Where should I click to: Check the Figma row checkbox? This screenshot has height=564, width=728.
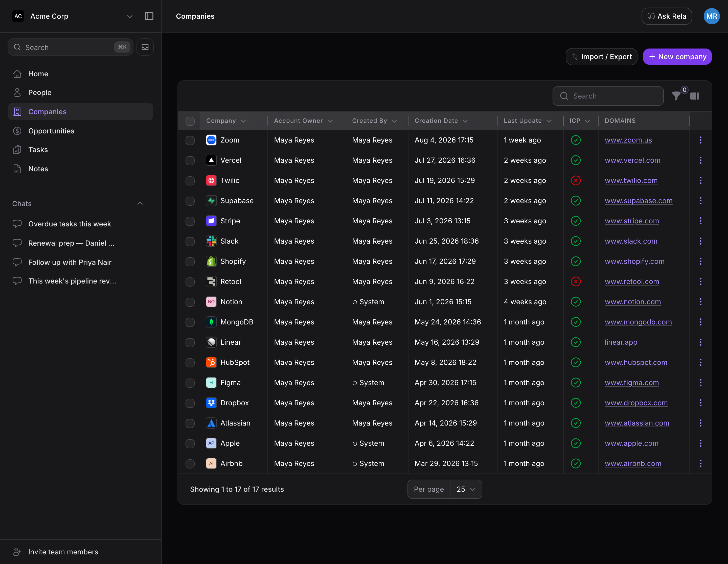[x=190, y=383]
